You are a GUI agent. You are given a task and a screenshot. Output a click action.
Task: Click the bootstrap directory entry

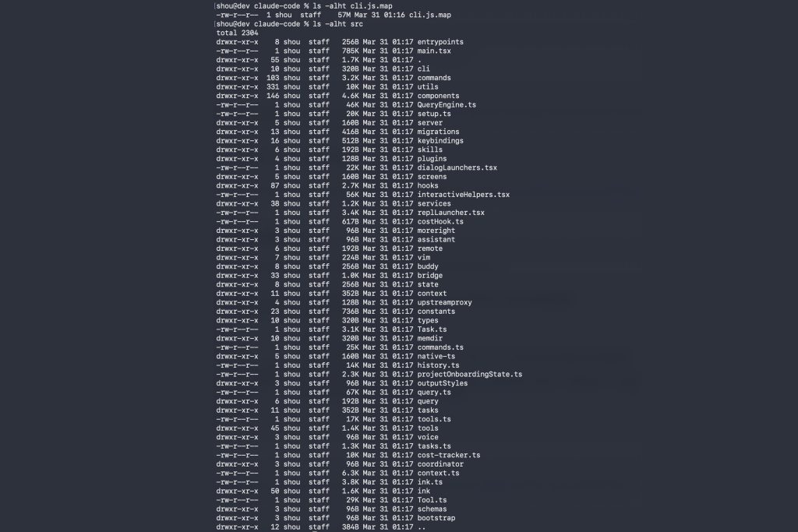436,518
